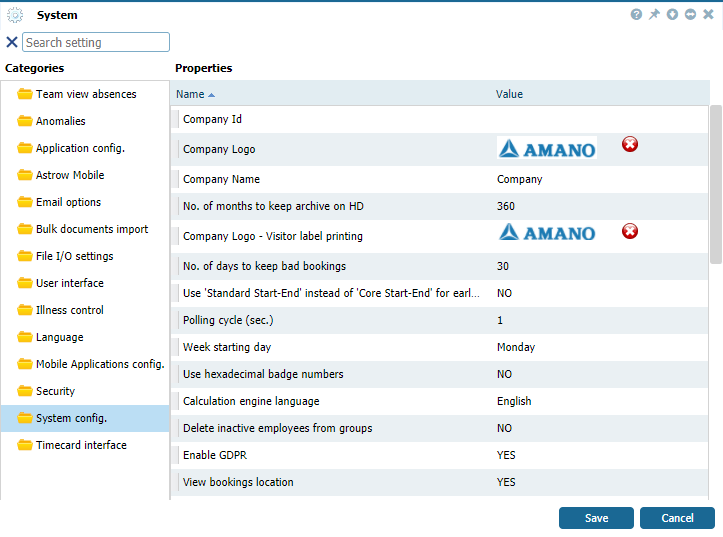Click the pin window icon
The image size is (723, 537).
point(654,15)
